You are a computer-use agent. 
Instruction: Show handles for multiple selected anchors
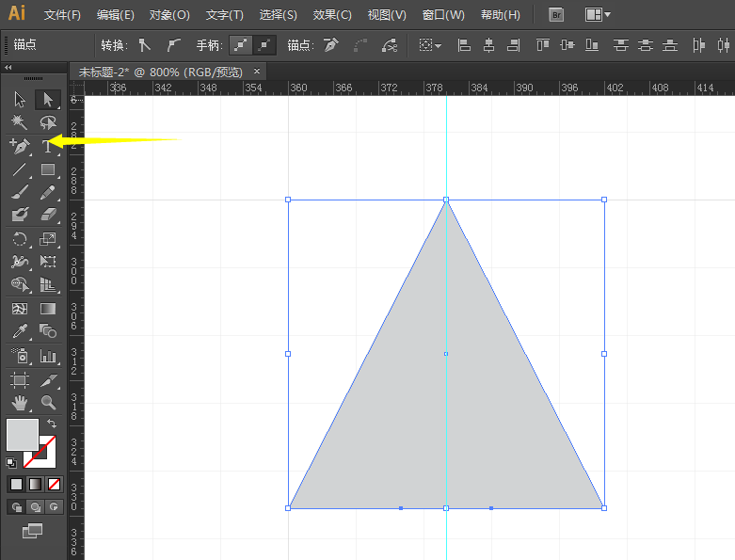241,45
